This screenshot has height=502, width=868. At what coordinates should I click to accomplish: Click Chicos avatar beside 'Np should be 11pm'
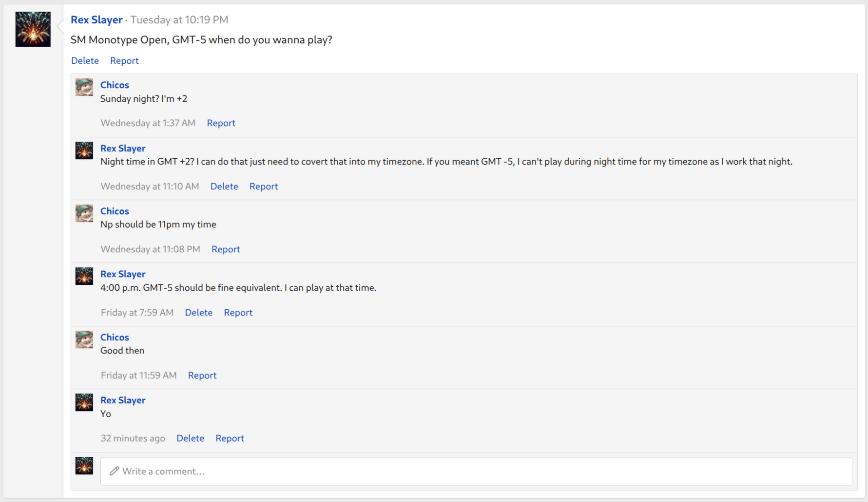tap(84, 213)
